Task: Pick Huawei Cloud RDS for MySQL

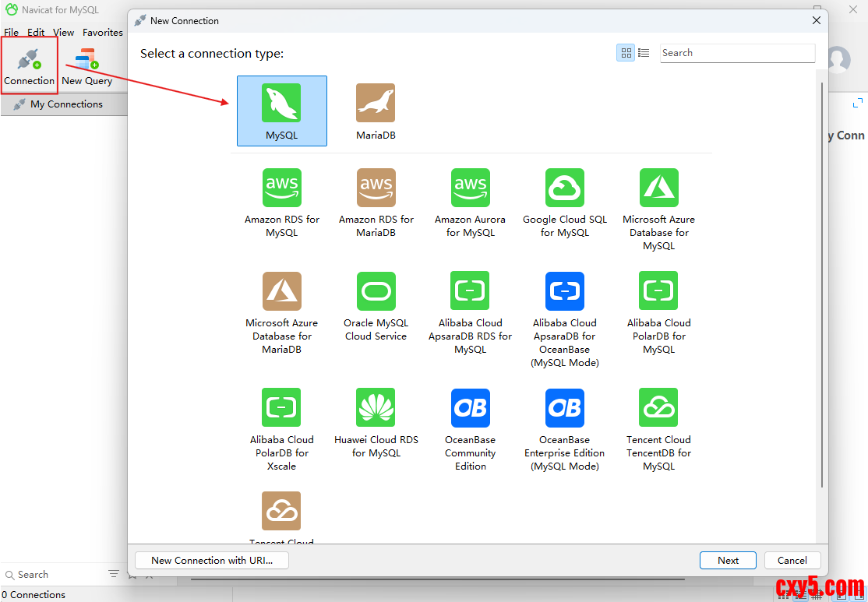Action: click(x=376, y=408)
